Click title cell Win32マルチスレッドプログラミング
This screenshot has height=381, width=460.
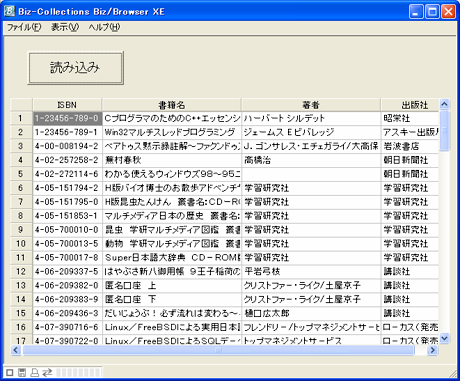coord(172,132)
